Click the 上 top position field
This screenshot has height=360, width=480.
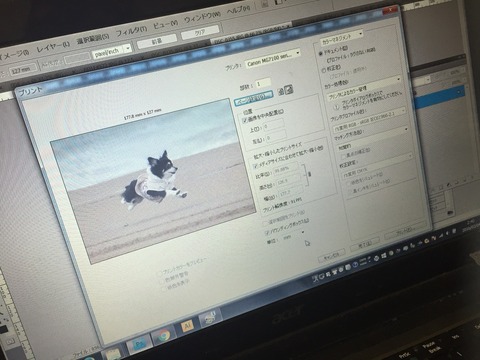(x=274, y=125)
